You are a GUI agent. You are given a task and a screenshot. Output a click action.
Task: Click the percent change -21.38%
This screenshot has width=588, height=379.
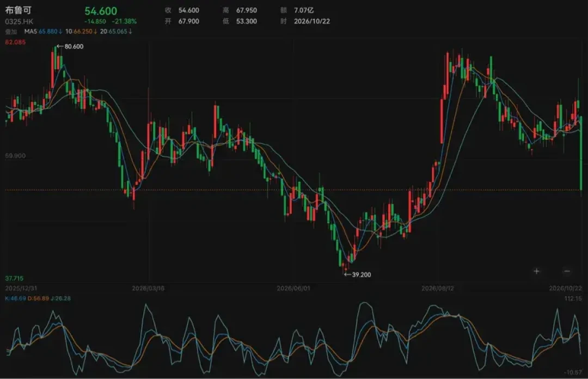[x=124, y=21]
